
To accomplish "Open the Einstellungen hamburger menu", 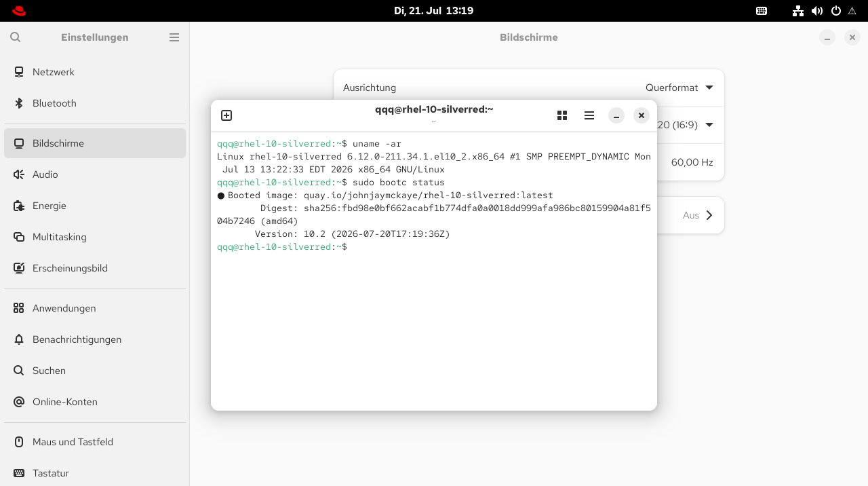I will point(174,37).
